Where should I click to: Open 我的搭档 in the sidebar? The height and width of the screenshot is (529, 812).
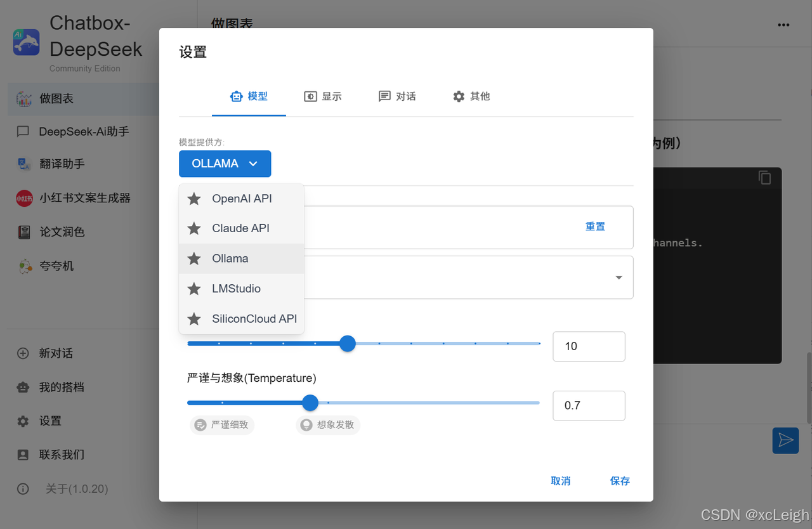point(83,387)
